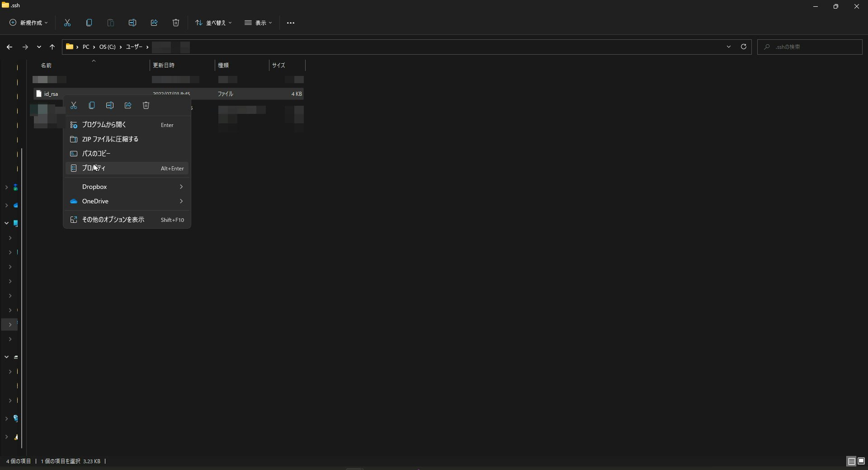868x470 pixels.
Task: Click the folder icon in the address bar
Action: tap(70, 46)
